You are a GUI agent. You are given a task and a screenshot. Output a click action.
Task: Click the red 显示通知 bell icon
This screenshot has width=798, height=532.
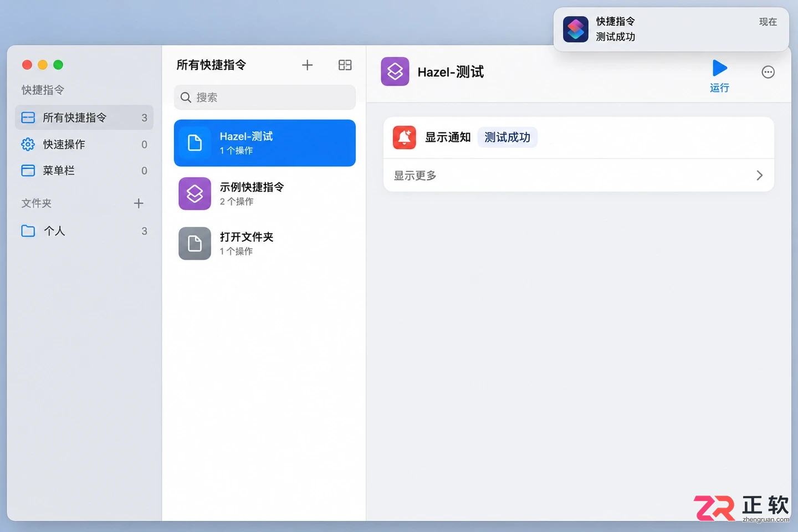pyautogui.click(x=405, y=137)
